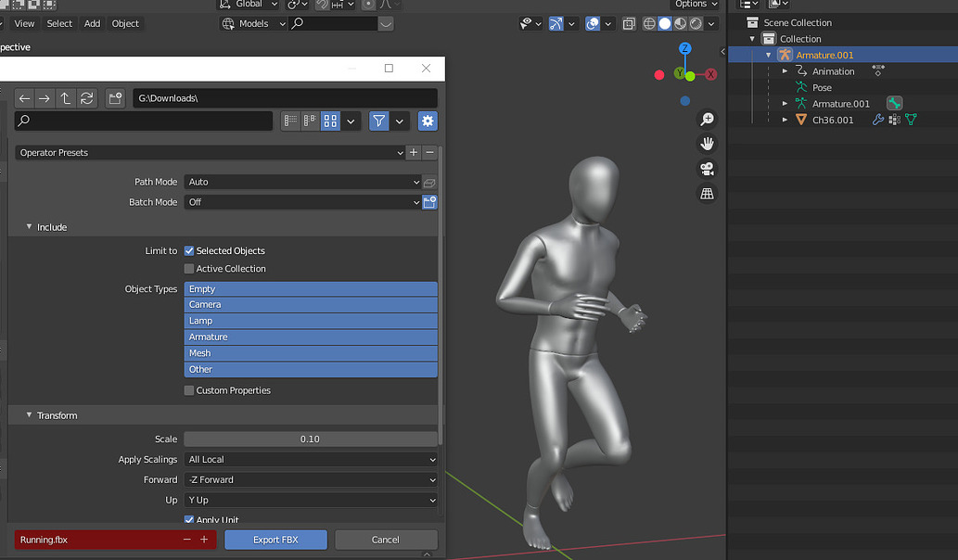The height and width of the screenshot is (560, 958).
Task: Toggle the camera view gizmo
Action: pyautogui.click(x=707, y=169)
